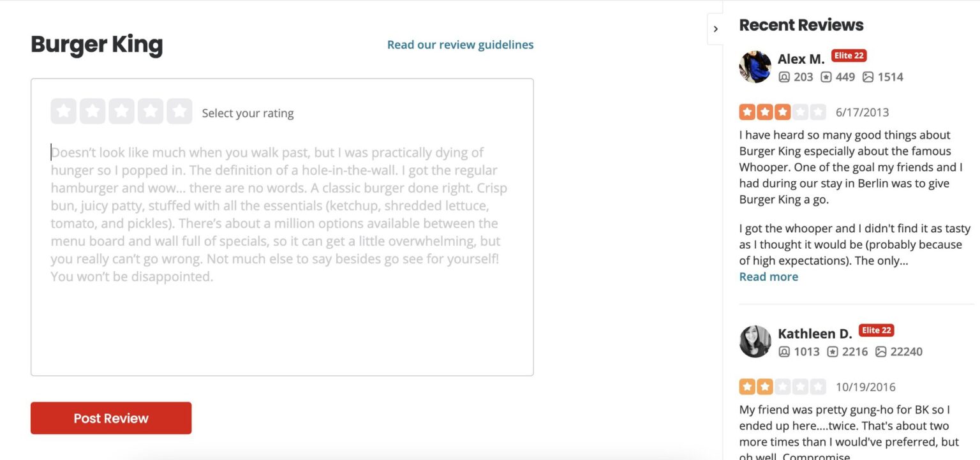Screen dimensions: 980x460
Task: Select a five-star rating
Action: click(x=181, y=110)
